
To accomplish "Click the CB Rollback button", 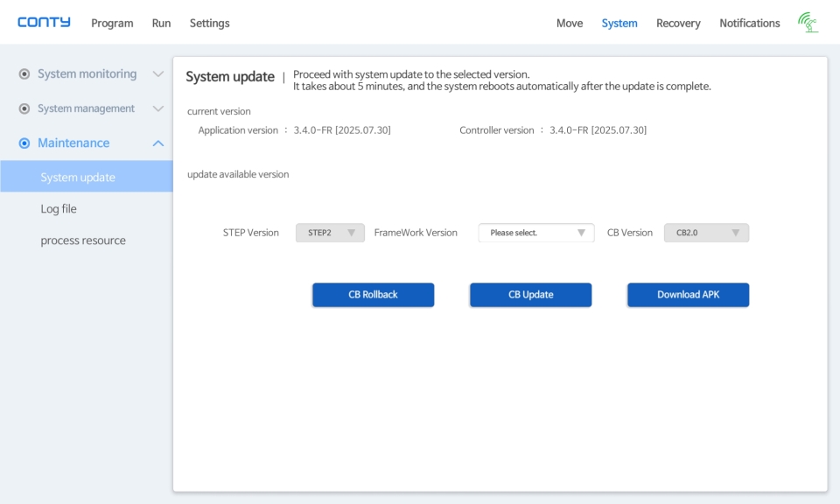I will click(374, 295).
